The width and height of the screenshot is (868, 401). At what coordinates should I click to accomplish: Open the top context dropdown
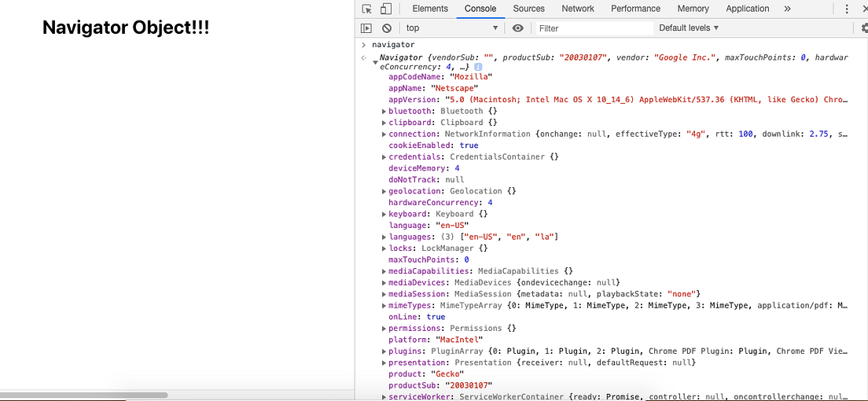(x=452, y=28)
